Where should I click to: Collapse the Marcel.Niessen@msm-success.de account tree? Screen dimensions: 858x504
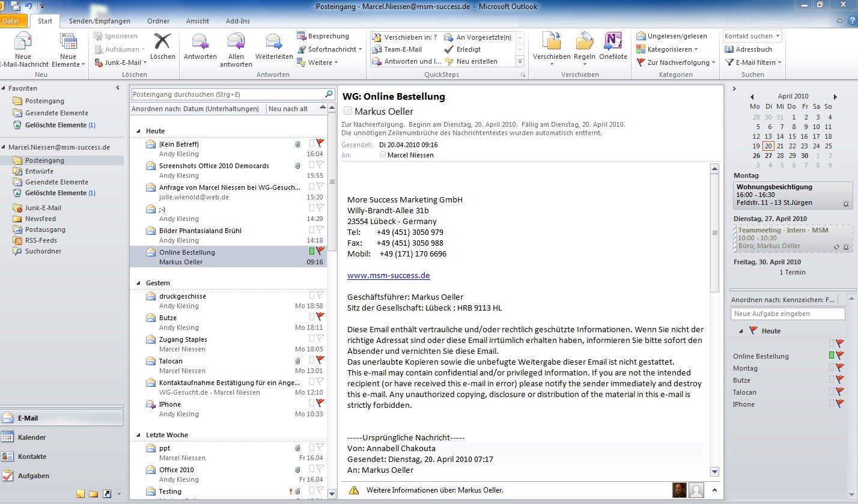click(x=4, y=147)
